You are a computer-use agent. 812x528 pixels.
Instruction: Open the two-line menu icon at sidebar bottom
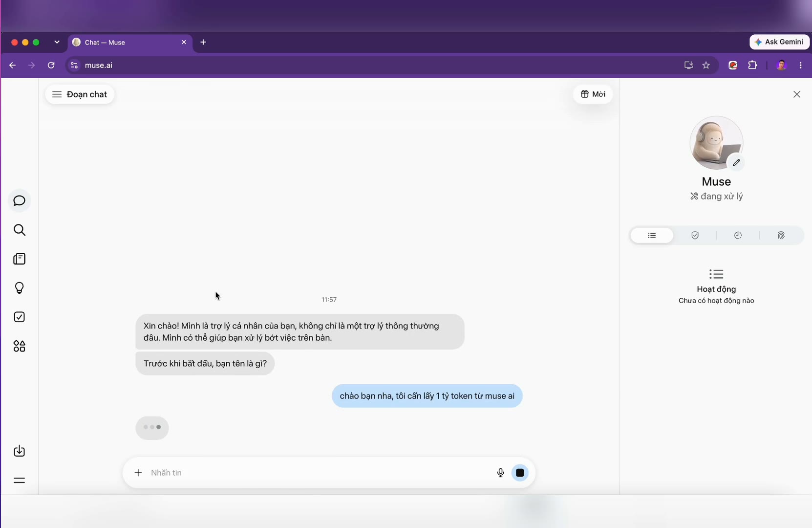click(20, 480)
